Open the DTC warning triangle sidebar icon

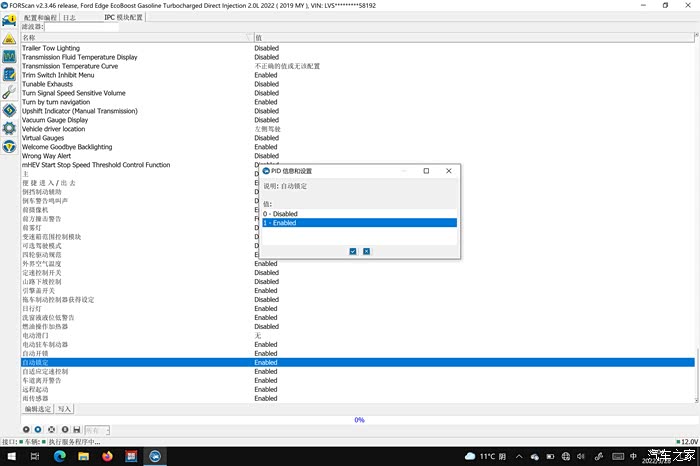9,38
